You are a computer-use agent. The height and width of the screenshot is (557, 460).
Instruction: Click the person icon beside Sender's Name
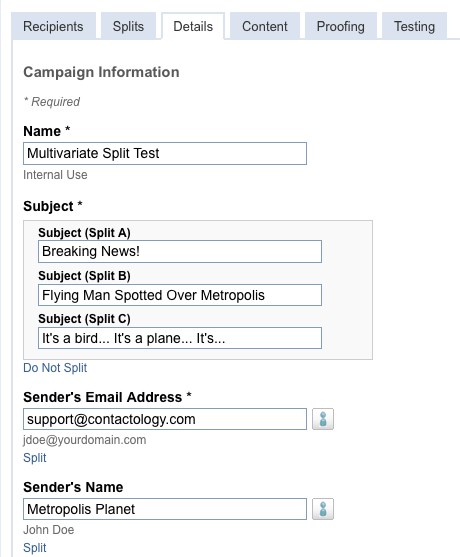pos(323,509)
